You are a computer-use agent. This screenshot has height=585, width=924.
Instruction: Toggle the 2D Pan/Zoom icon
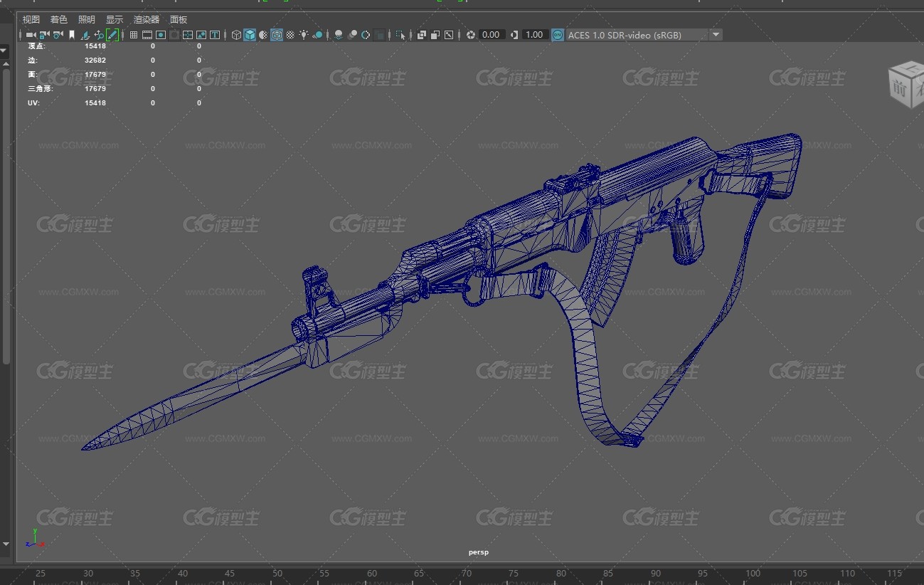point(99,34)
